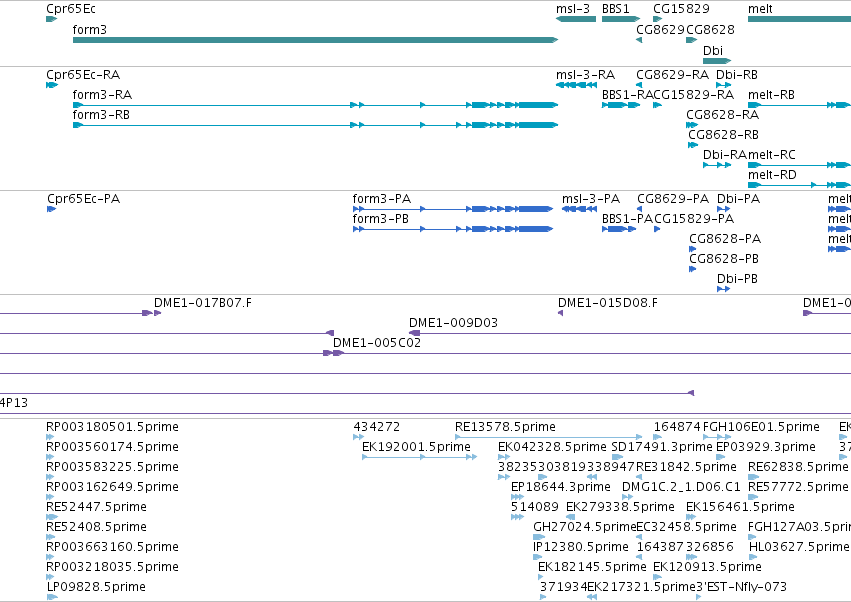Click the CG8629 gene label

click(x=661, y=30)
